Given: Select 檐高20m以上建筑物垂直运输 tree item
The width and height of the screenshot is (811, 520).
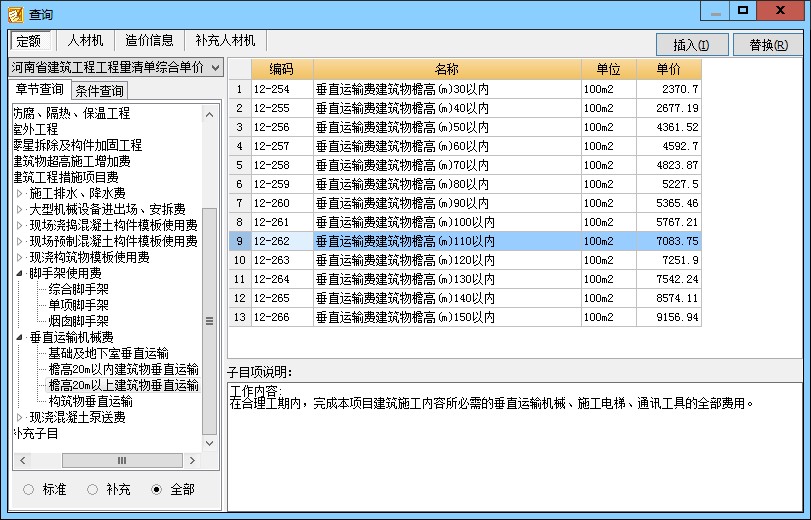Looking at the screenshot, I should (124, 385).
